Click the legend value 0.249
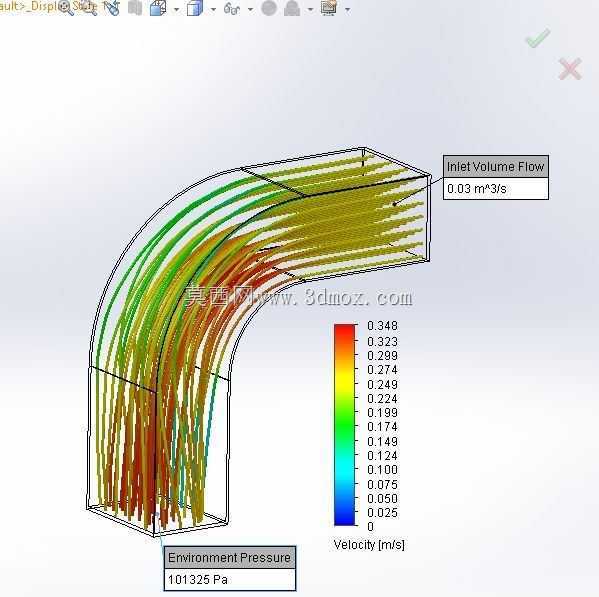599x597 pixels. click(382, 385)
